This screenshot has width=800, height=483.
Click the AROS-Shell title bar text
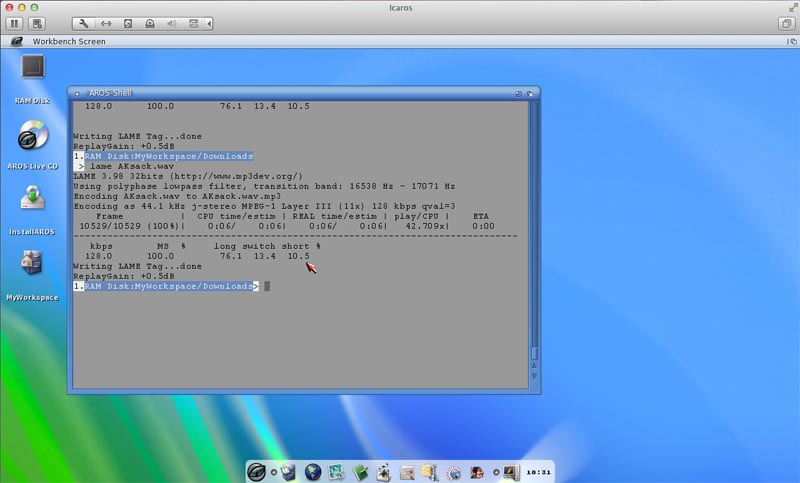tap(110, 93)
